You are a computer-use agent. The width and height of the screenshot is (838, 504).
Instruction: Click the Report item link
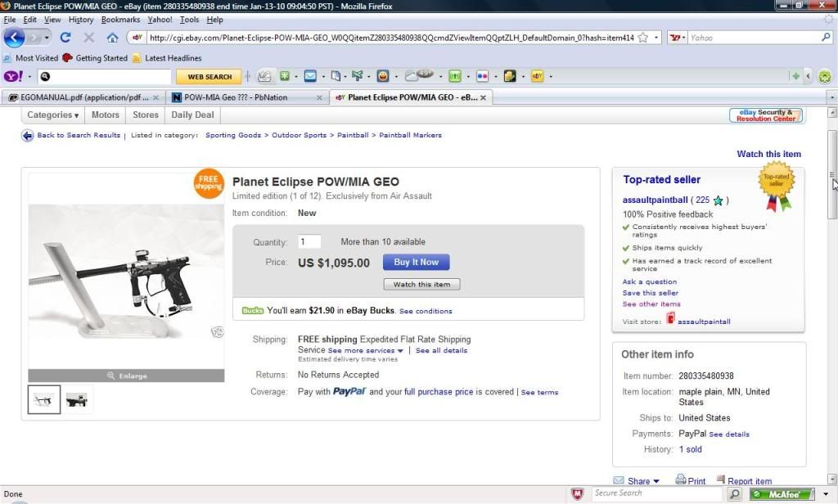pos(750,481)
